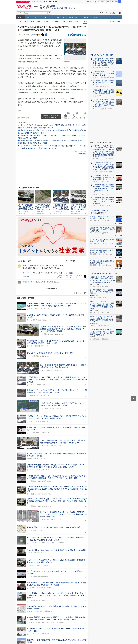Open the ランキング tab

86,17
